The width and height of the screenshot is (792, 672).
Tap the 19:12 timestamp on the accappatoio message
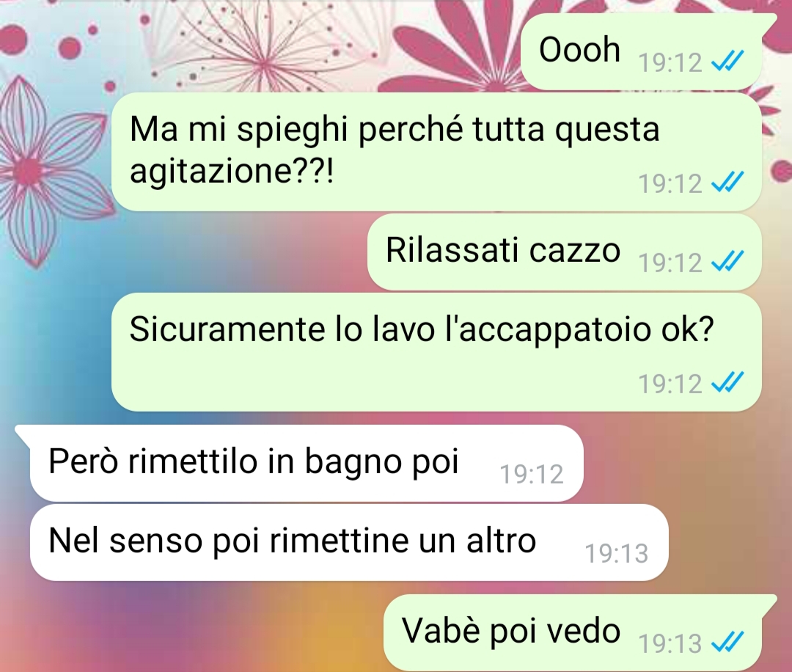(670, 384)
